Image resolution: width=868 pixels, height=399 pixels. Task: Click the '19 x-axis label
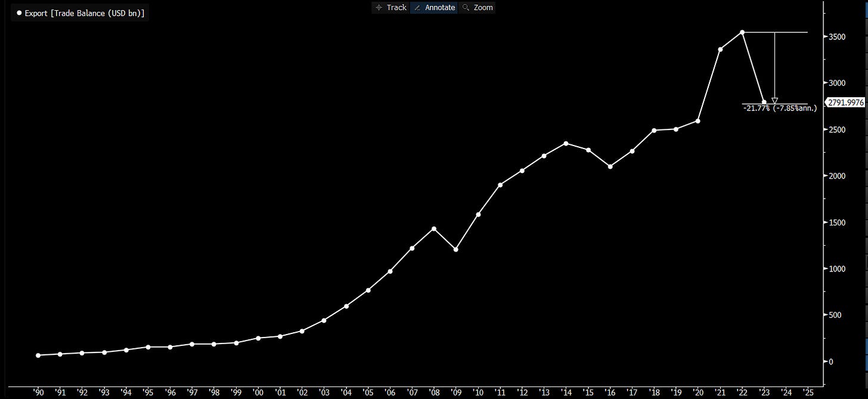click(676, 392)
